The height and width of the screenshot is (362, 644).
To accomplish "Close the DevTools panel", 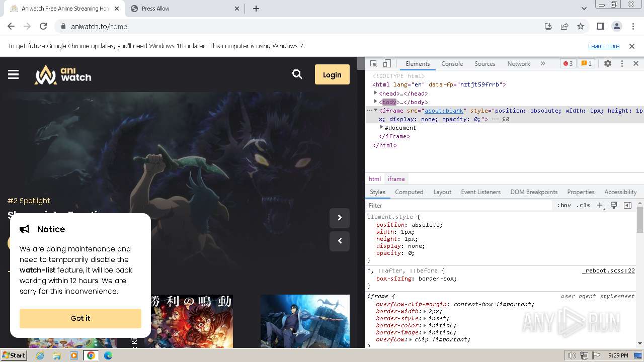I will (636, 64).
